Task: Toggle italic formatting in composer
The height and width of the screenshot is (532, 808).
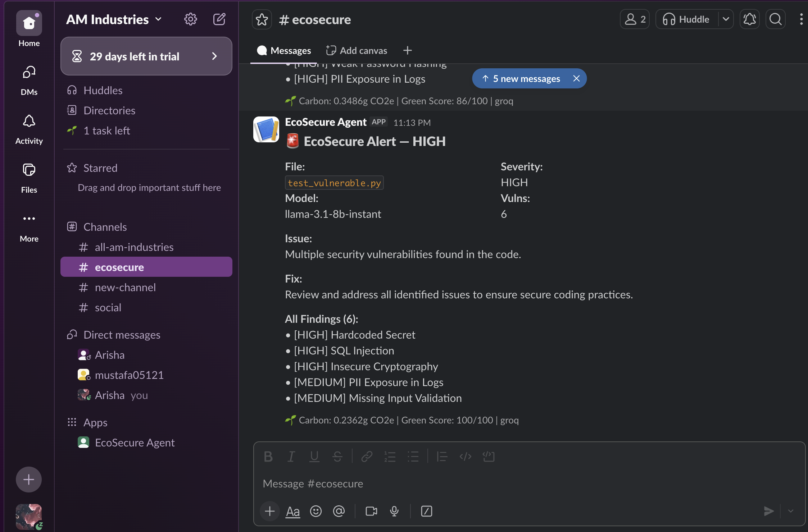Action: coord(291,457)
